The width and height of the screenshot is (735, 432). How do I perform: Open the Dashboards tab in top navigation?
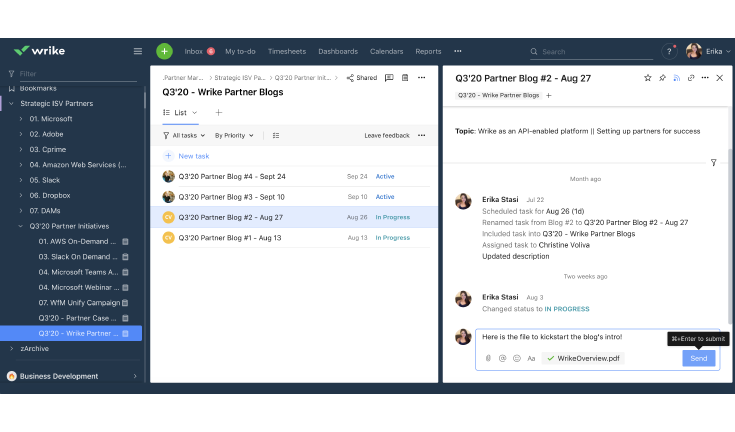click(x=338, y=51)
